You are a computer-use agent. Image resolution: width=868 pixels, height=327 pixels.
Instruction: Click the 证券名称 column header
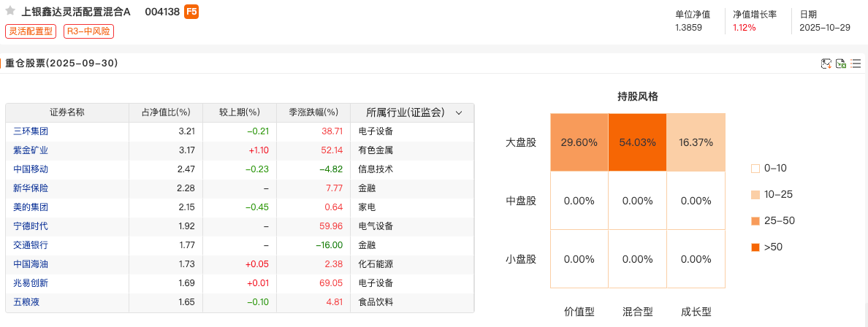coord(67,112)
